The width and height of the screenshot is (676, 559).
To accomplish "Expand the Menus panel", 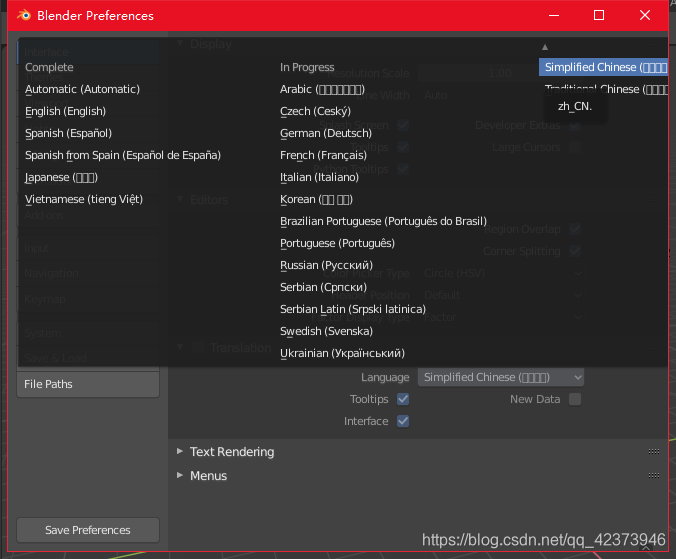I will pyautogui.click(x=180, y=475).
